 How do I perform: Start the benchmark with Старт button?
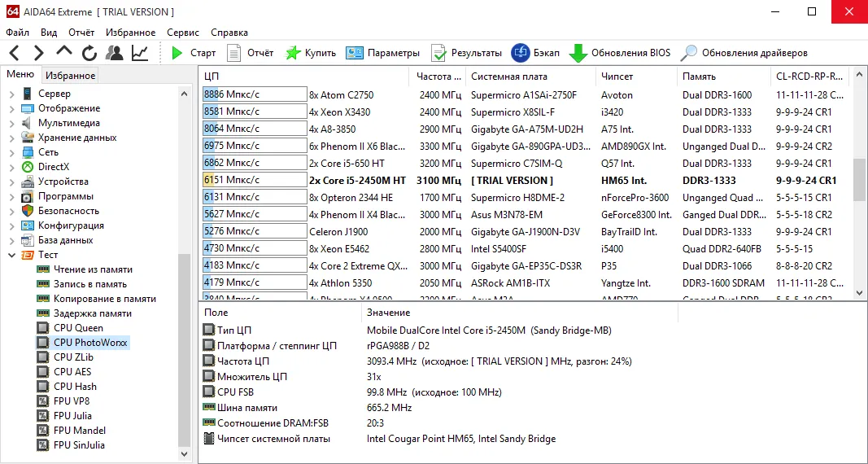pyautogui.click(x=194, y=53)
